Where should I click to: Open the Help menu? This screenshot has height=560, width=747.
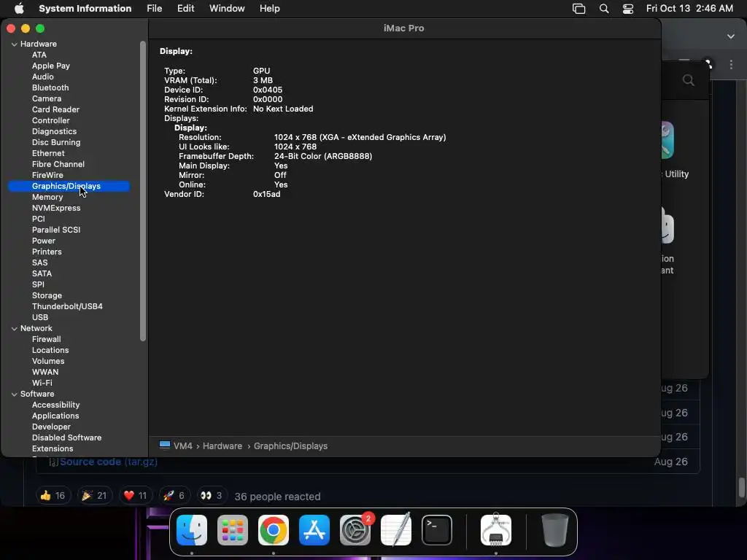tap(270, 9)
